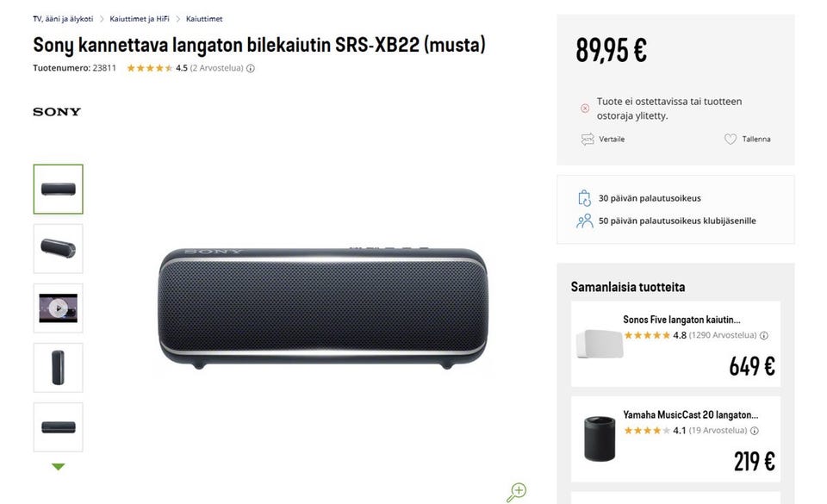
Task: Open the Kaiuttimet breadcrumb link
Action: click(204, 19)
